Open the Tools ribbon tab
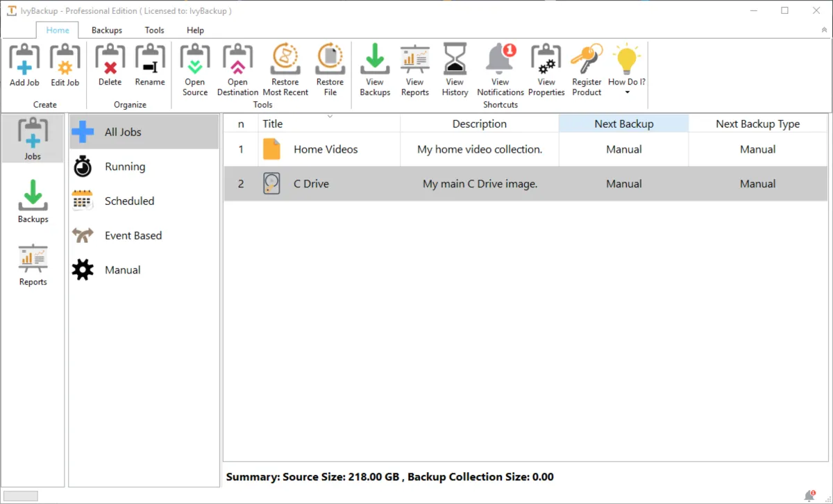The width and height of the screenshot is (833, 504). [x=155, y=30]
